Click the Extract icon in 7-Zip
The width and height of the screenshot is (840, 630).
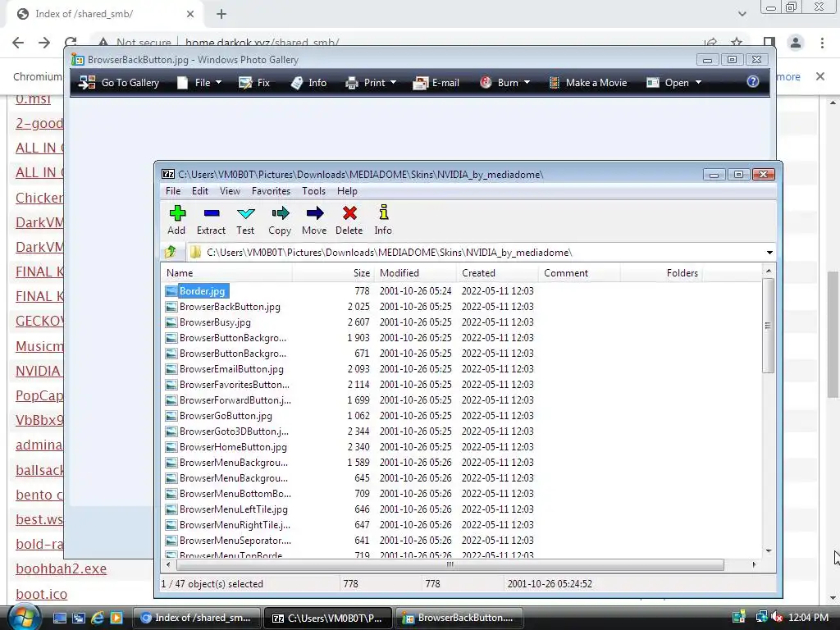pyautogui.click(x=211, y=220)
